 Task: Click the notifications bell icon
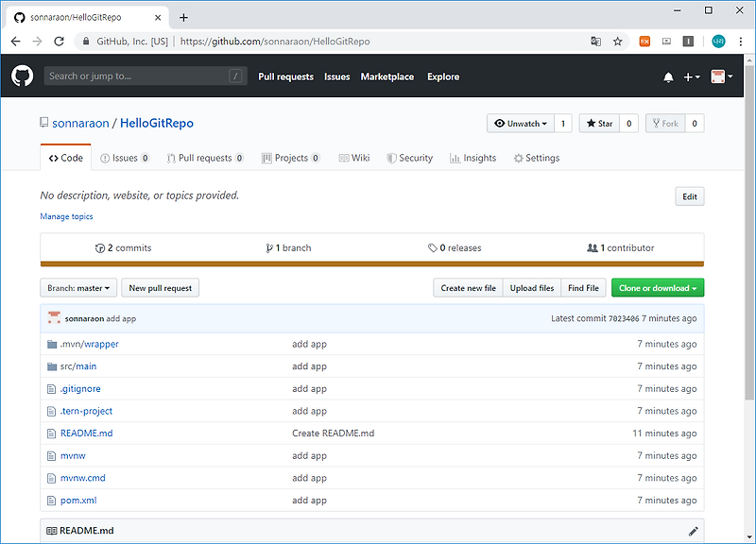click(668, 76)
